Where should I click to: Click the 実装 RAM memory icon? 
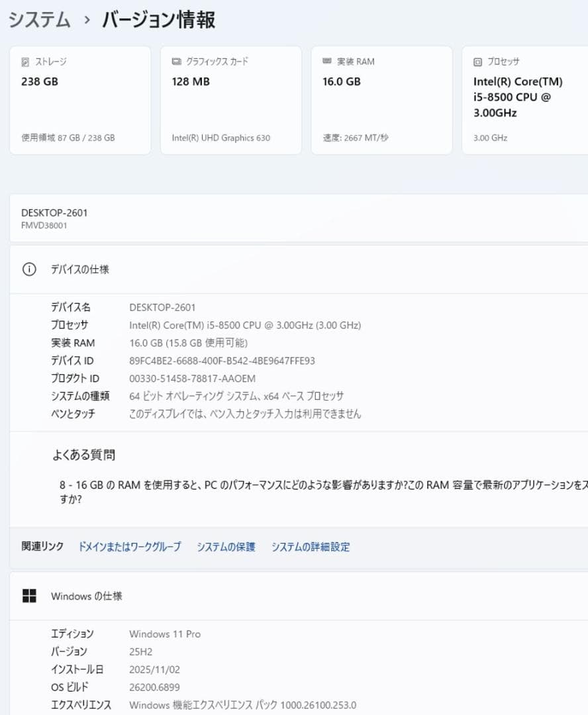[326, 62]
